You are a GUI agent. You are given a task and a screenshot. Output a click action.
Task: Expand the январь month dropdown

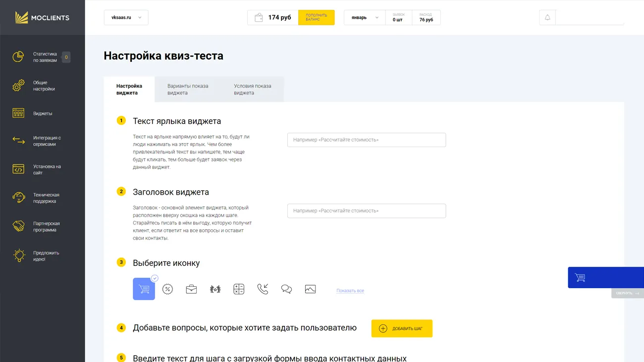pyautogui.click(x=364, y=18)
